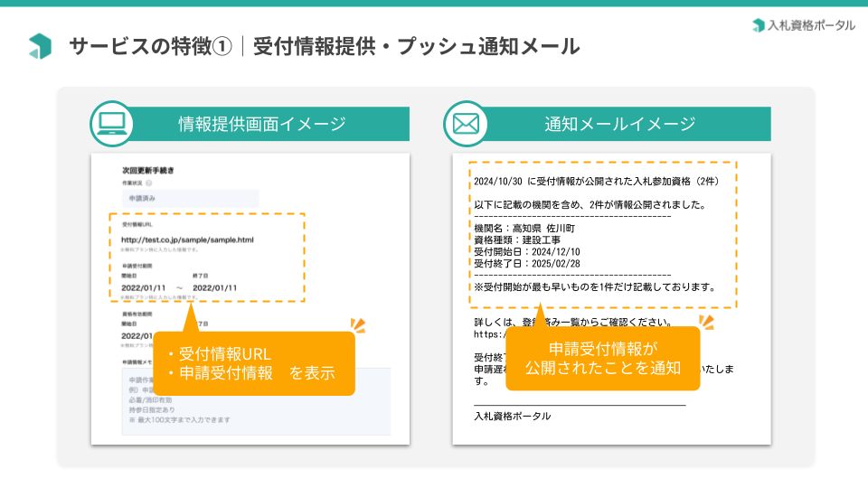Click the orange 申請受付情報が公開 callout box
868x488 pixels.
(602, 358)
